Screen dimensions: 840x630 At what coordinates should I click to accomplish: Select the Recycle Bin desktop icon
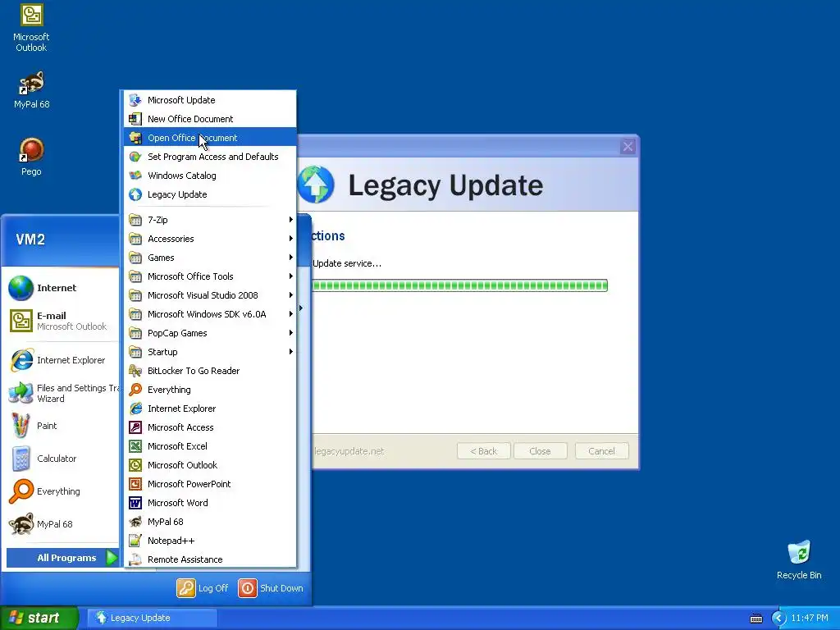[799, 559]
